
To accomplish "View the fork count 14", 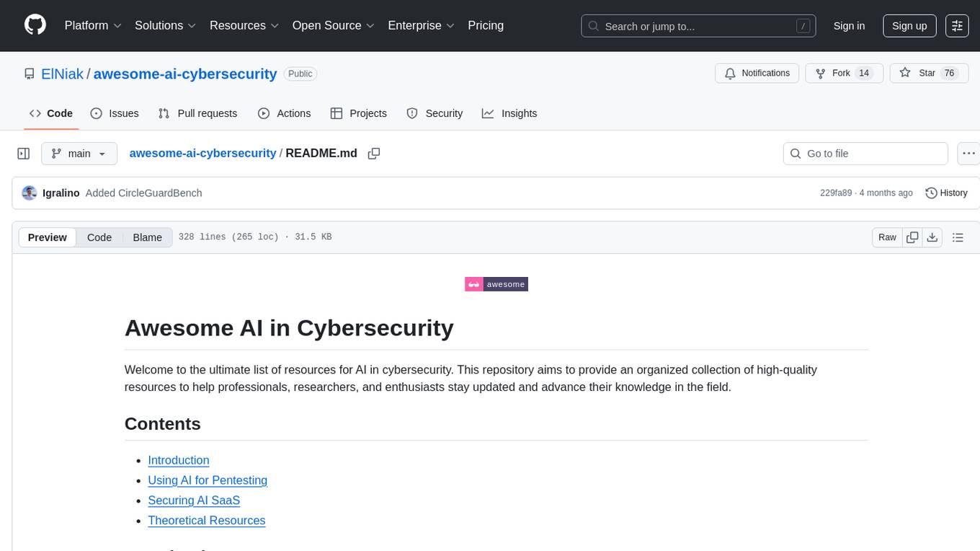I will click(x=865, y=73).
